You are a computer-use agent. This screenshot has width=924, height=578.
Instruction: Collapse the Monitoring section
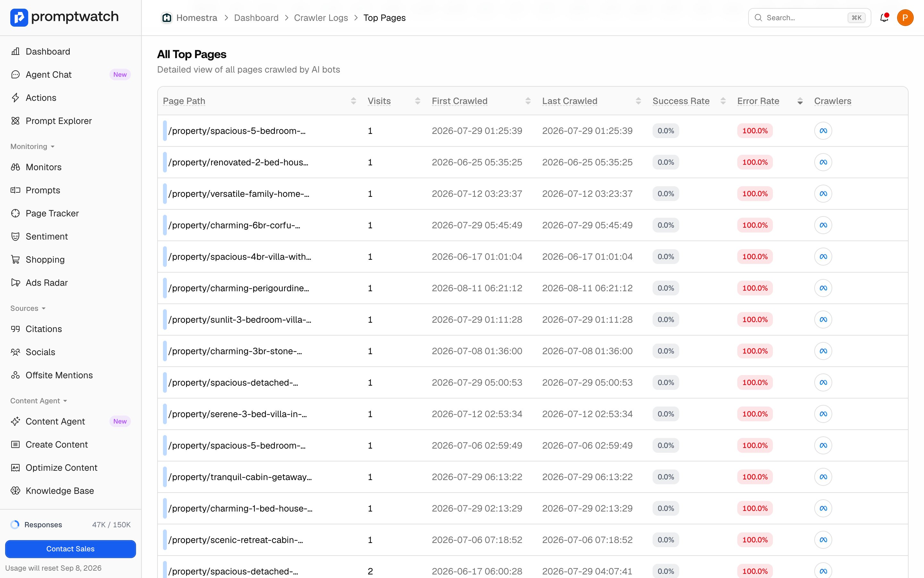(32, 146)
